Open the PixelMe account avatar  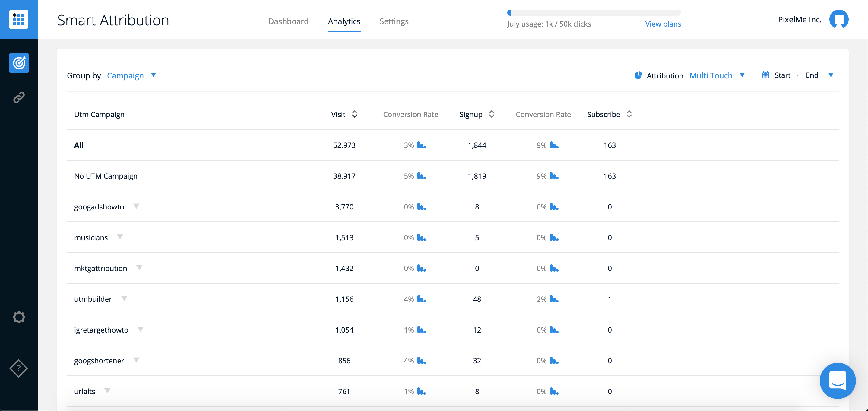pos(839,19)
